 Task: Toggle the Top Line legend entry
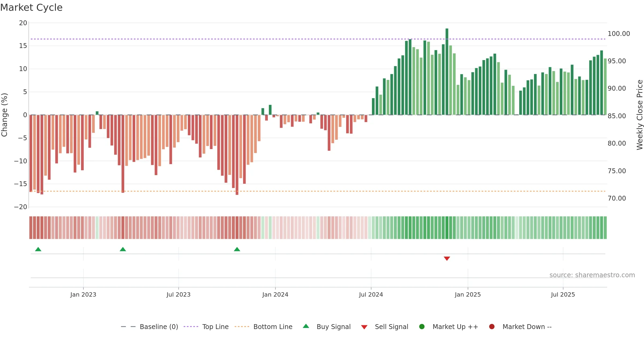point(206,327)
